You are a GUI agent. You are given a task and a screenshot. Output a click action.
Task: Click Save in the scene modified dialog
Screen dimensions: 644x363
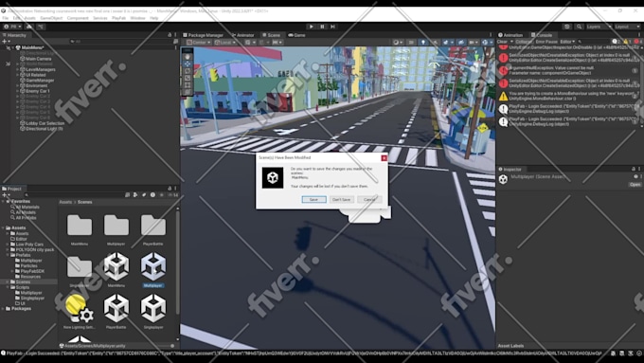click(x=313, y=199)
